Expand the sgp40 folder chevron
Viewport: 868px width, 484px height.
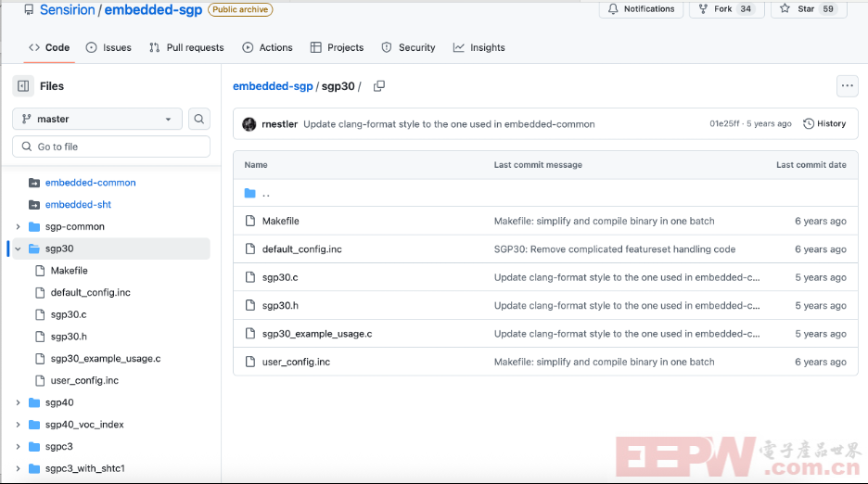[18, 402]
